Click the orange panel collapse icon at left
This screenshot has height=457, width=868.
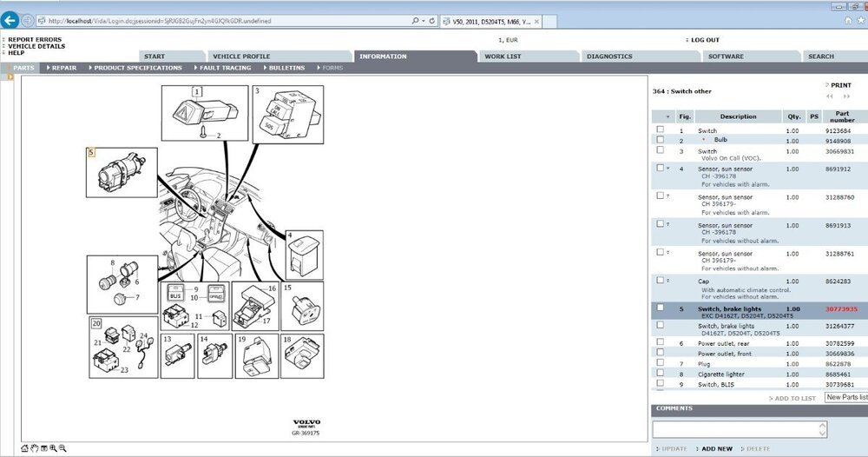tap(10, 77)
